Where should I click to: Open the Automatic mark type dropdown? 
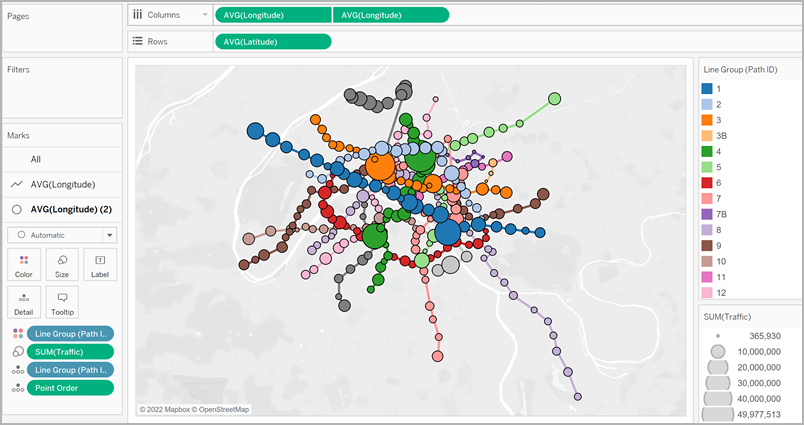[110, 235]
